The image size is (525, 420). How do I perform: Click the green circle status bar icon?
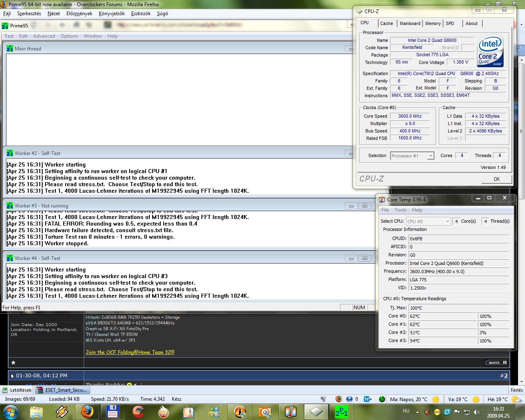[382, 399]
